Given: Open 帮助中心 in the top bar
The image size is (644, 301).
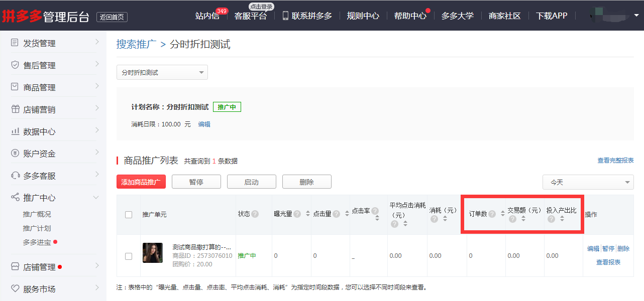Looking at the screenshot, I should 410,16.
